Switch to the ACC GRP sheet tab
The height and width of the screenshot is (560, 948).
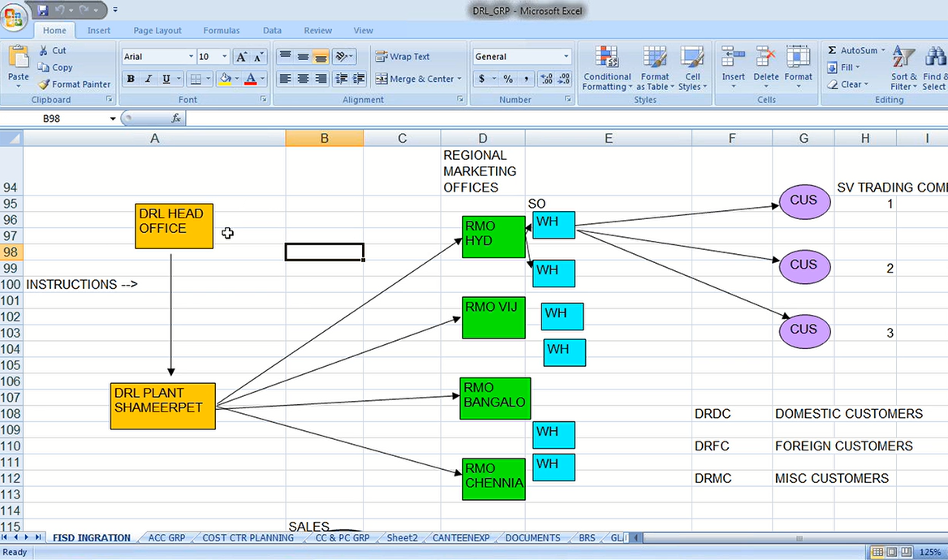[x=166, y=537]
